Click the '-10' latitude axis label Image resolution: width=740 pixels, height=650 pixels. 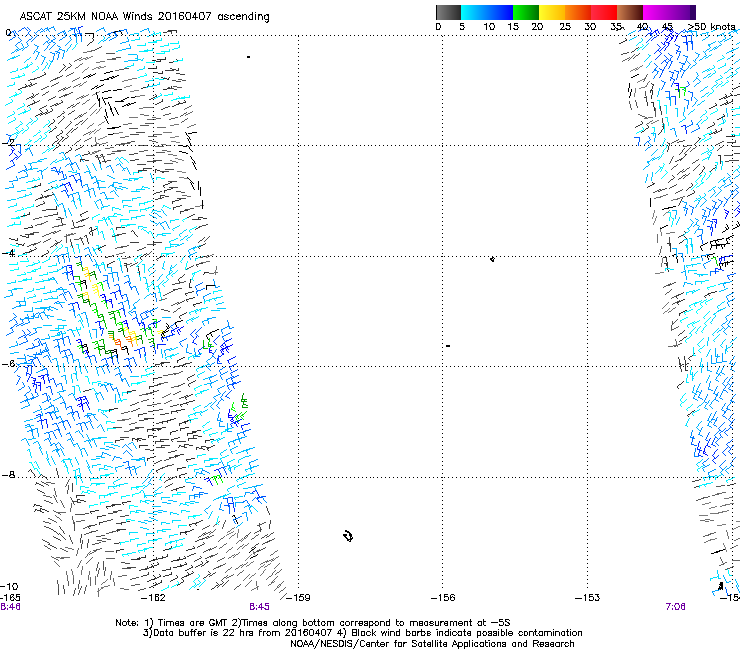(x=9, y=586)
